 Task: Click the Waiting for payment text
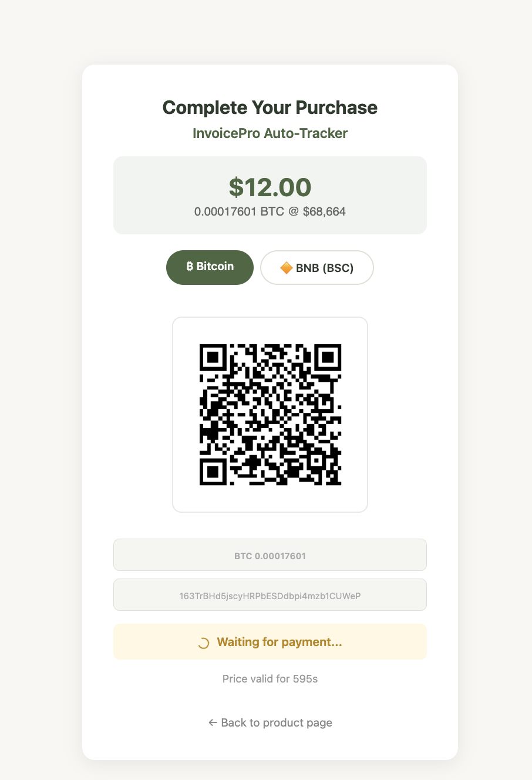click(280, 642)
